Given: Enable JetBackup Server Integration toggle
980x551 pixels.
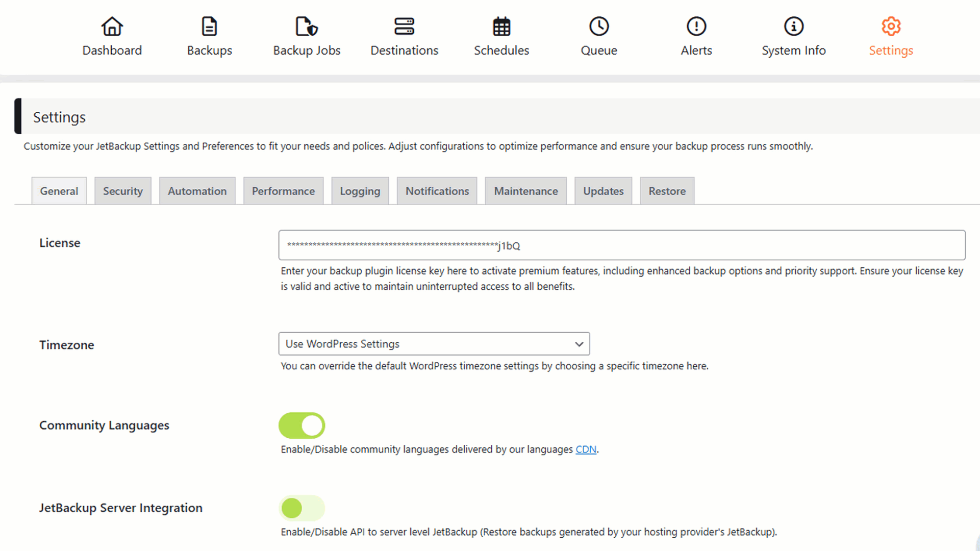Looking at the screenshot, I should click(301, 508).
